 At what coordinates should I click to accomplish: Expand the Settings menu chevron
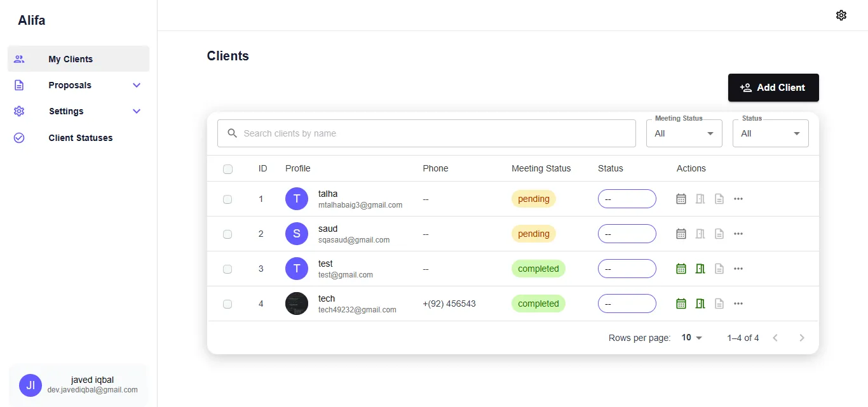click(137, 111)
